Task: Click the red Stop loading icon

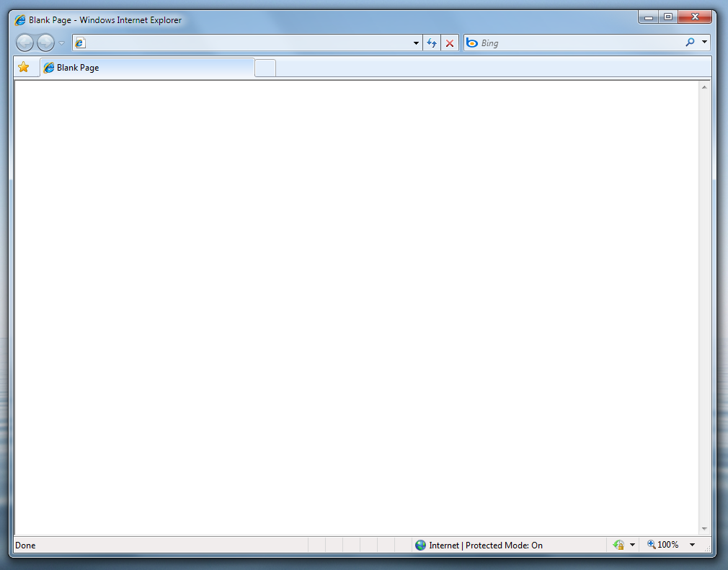Action: (450, 43)
